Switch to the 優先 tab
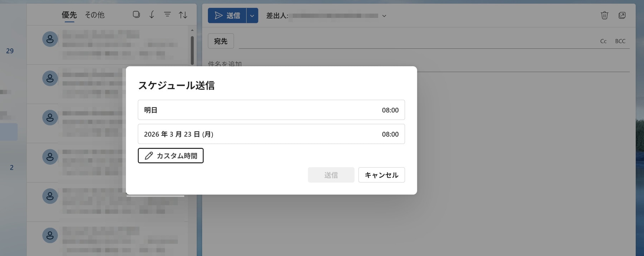 [69, 15]
